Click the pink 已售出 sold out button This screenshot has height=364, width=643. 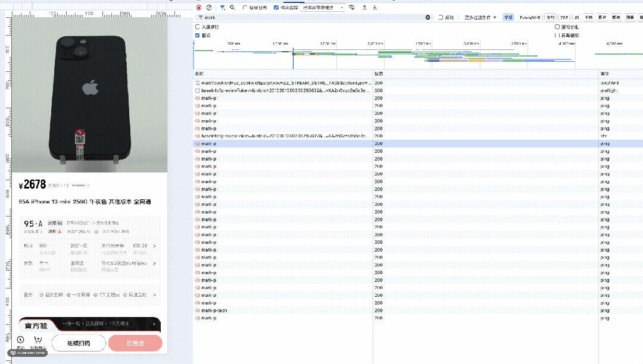click(x=135, y=343)
